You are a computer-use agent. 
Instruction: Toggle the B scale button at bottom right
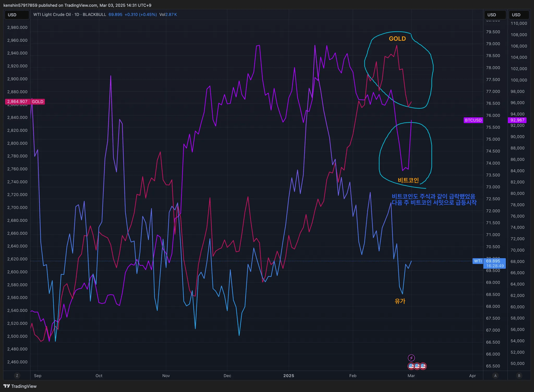coord(519,376)
